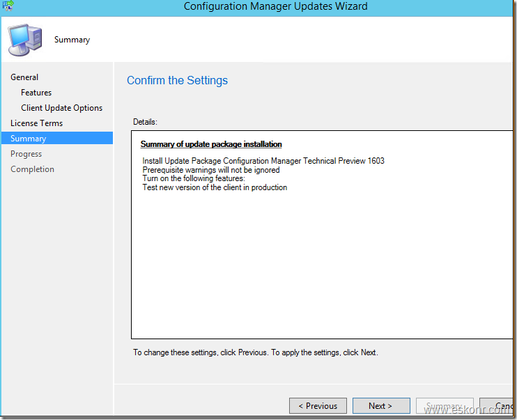Cancel the updates wizard
Viewport: 517px width, 420px height.
pos(504,406)
